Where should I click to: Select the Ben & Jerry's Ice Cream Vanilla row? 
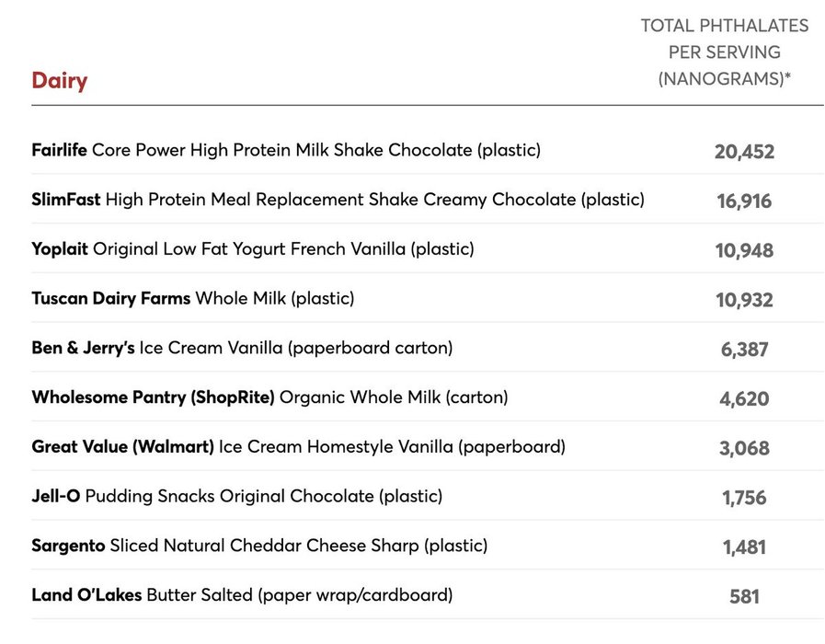click(x=428, y=349)
